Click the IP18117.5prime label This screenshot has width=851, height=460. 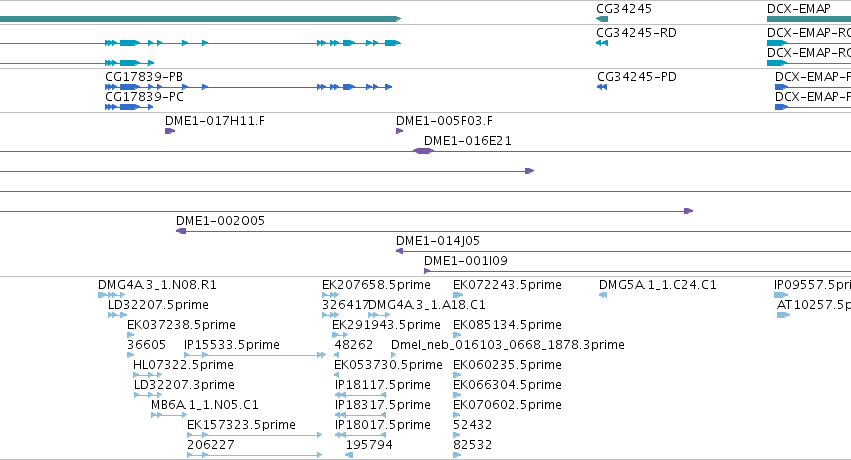(383, 385)
